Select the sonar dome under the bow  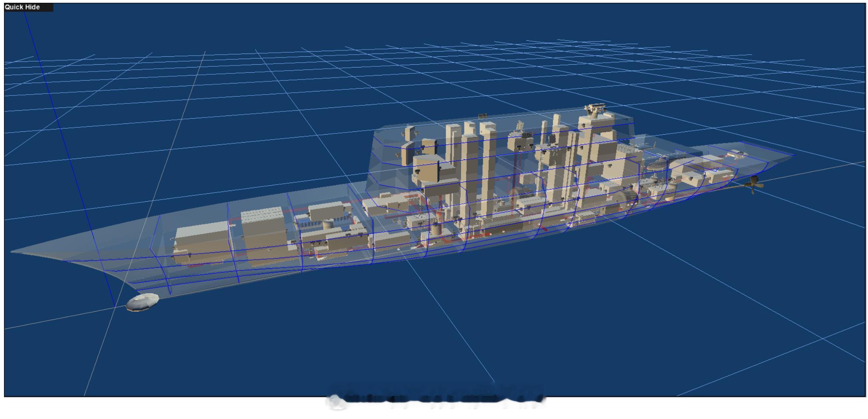coord(143,302)
